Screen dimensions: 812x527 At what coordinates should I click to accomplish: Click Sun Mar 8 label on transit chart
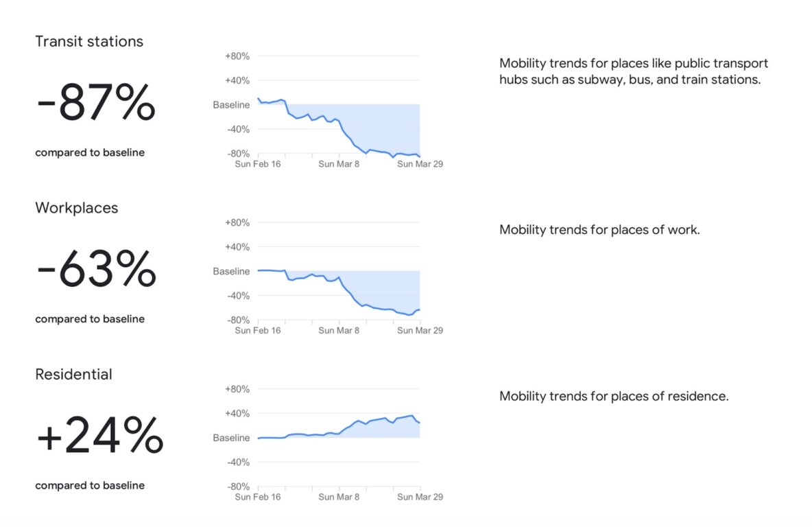(339, 164)
